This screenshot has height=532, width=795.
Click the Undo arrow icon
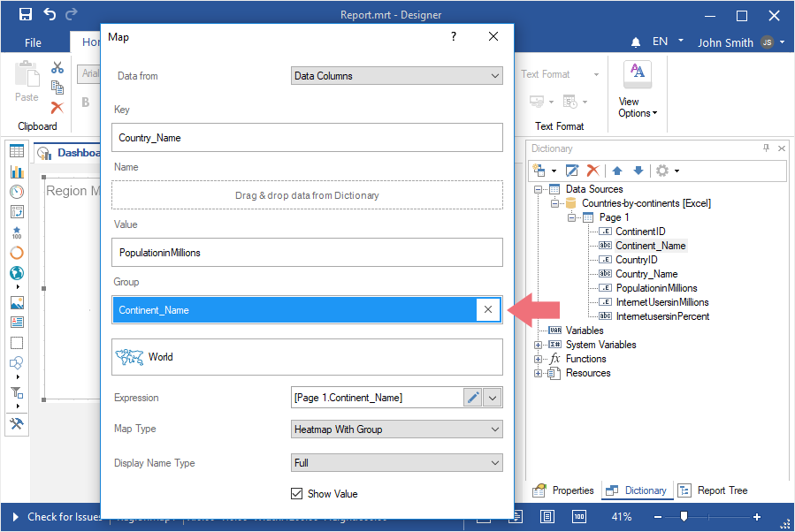tap(50, 15)
